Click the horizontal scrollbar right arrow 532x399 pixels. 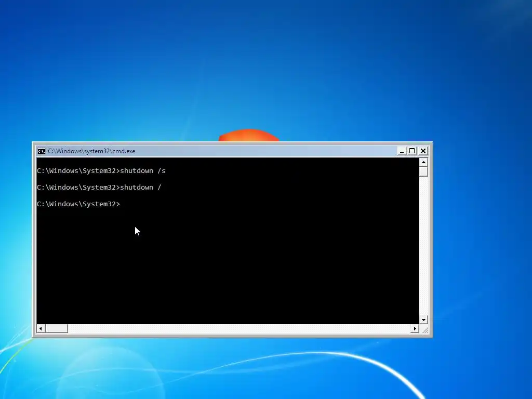(x=415, y=328)
